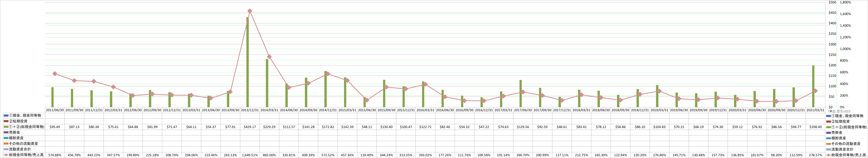
Task: Select the $54.37 value cell
Action: (x=211, y=127)
